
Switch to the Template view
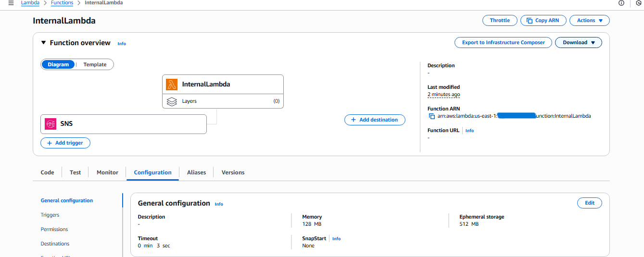95,64
